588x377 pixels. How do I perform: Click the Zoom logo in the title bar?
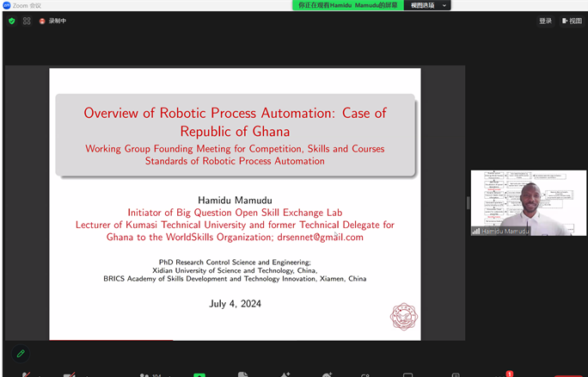coord(7,5)
